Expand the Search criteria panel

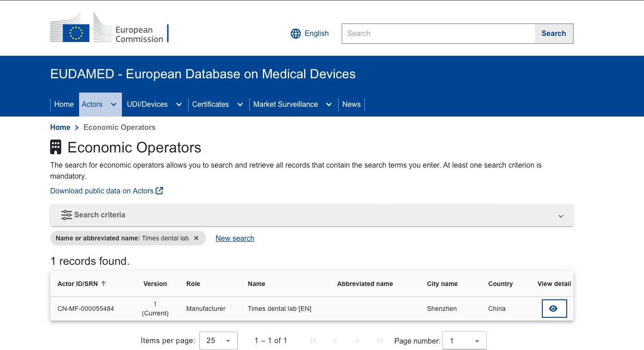pyautogui.click(x=312, y=215)
